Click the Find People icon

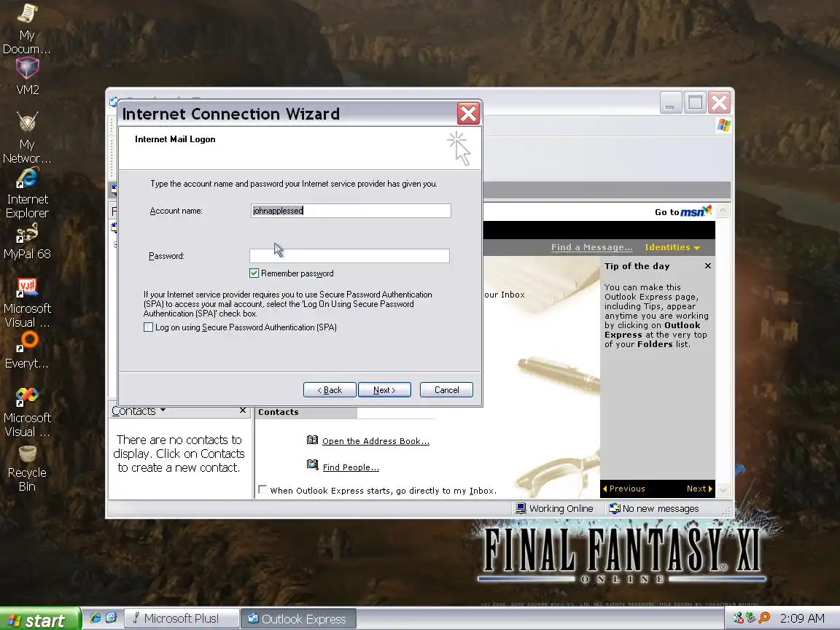point(312,464)
